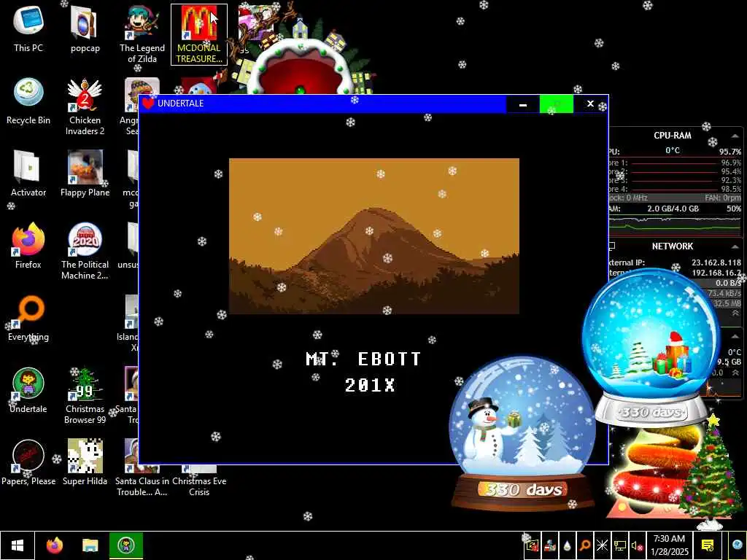Click the white snowflake tray icon
Image resolution: width=747 pixels, height=560 pixels.
[x=602, y=545]
